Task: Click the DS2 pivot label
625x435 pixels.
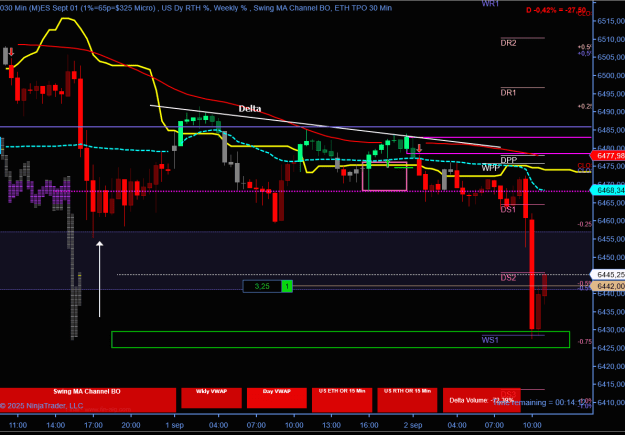Action: point(508,278)
